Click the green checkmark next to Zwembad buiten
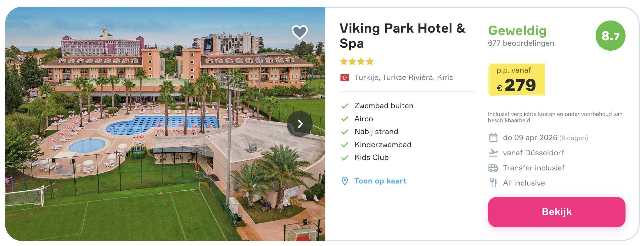 click(x=345, y=106)
